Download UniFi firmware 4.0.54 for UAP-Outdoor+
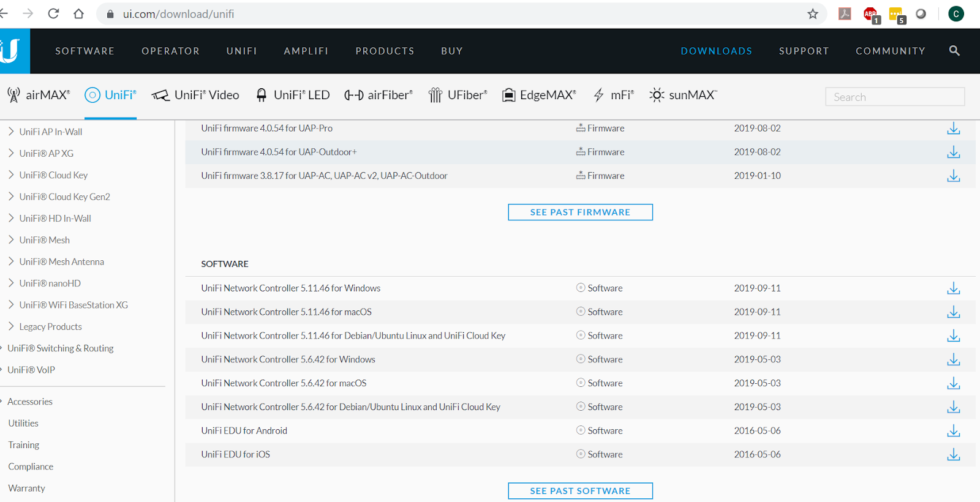Screen dimensions: 980x502 (x=953, y=152)
